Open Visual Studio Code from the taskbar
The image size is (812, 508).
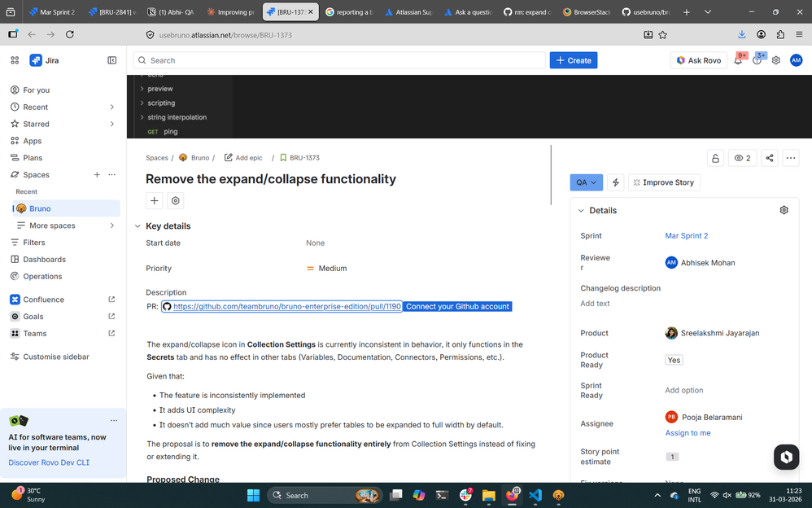(x=535, y=495)
